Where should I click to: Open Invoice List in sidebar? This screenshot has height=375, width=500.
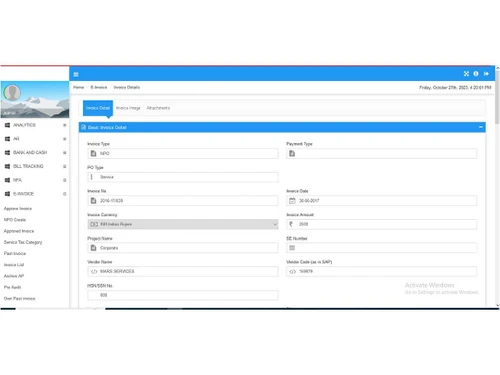click(14, 265)
